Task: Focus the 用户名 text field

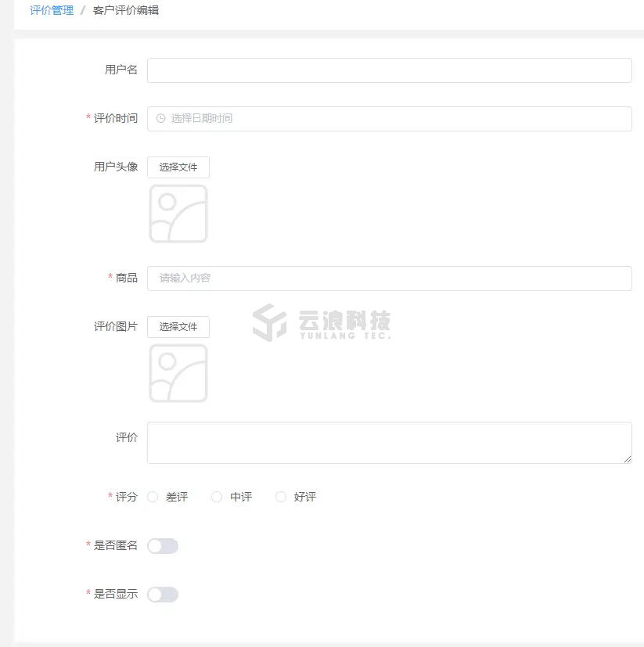Action: coord(389,70)
